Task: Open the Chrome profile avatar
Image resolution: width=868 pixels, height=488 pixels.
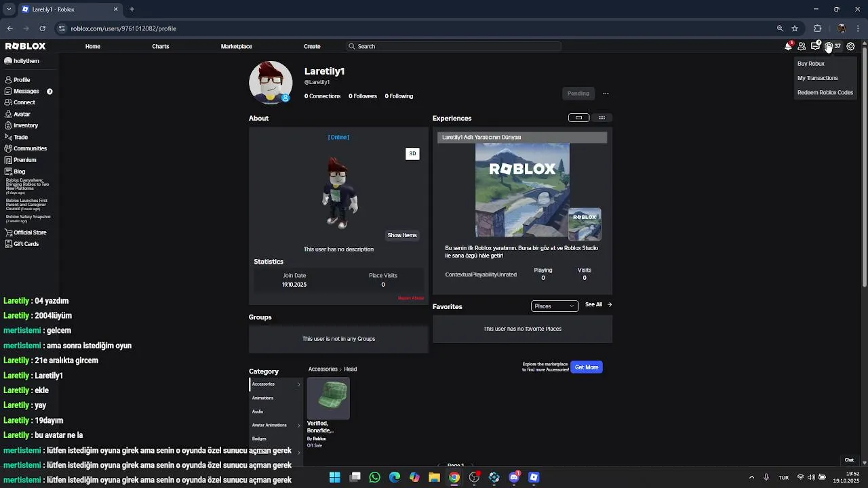Action: pyautogui.click(x=842, y=28)
